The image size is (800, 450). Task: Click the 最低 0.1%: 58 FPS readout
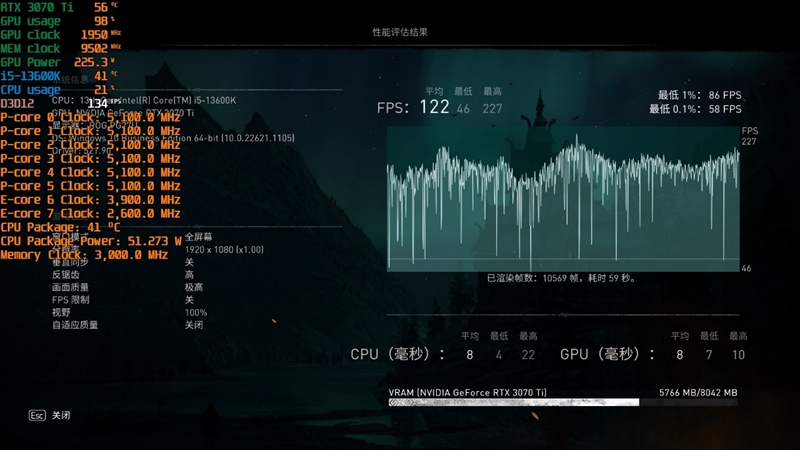coord(695,109)
